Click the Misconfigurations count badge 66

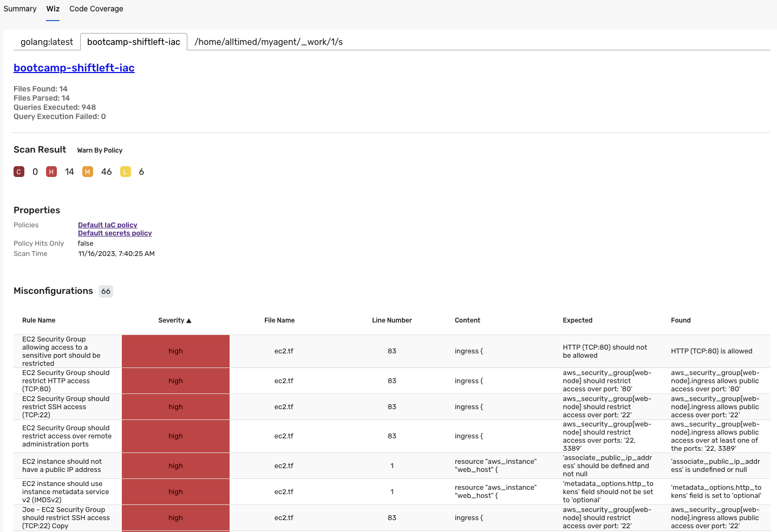(106, 291)
